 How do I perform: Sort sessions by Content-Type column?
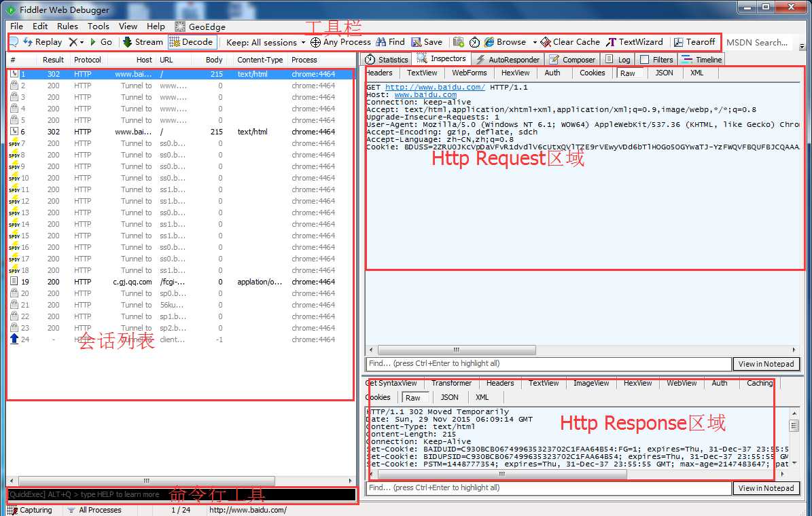pyautogui.click(x=260, y=60)
